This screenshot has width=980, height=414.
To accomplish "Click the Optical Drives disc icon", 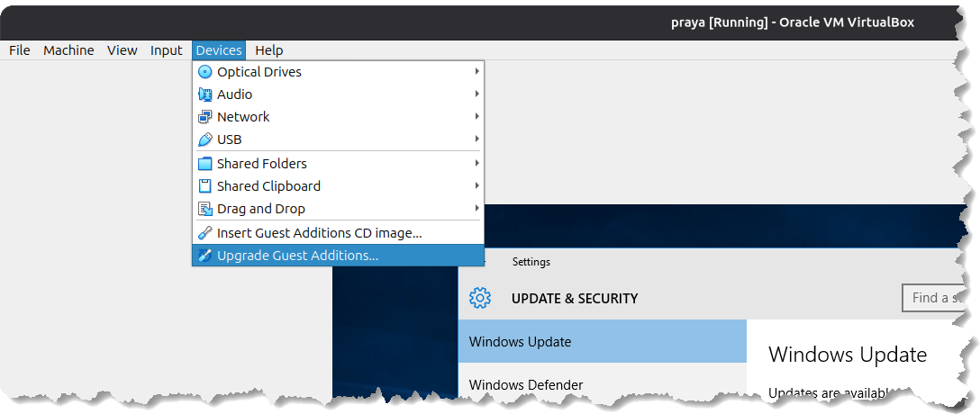I will click(x=204, y=72).
